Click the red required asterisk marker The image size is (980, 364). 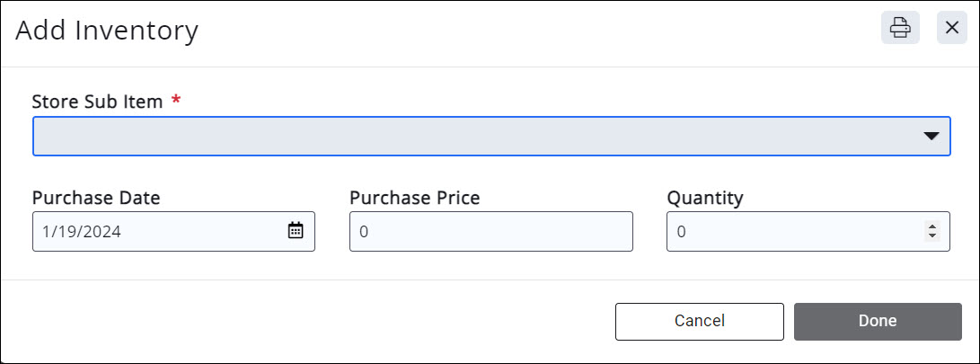click(176, 100)
